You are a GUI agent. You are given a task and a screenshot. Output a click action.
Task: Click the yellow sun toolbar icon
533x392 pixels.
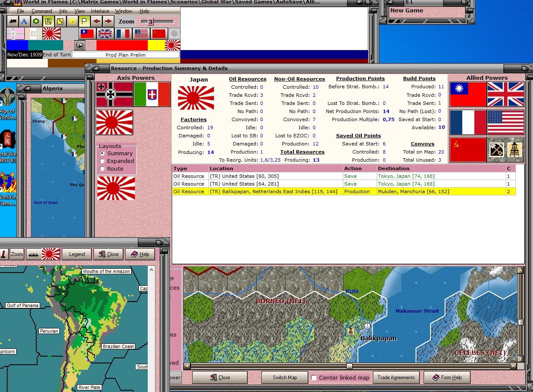coord(73,21)
